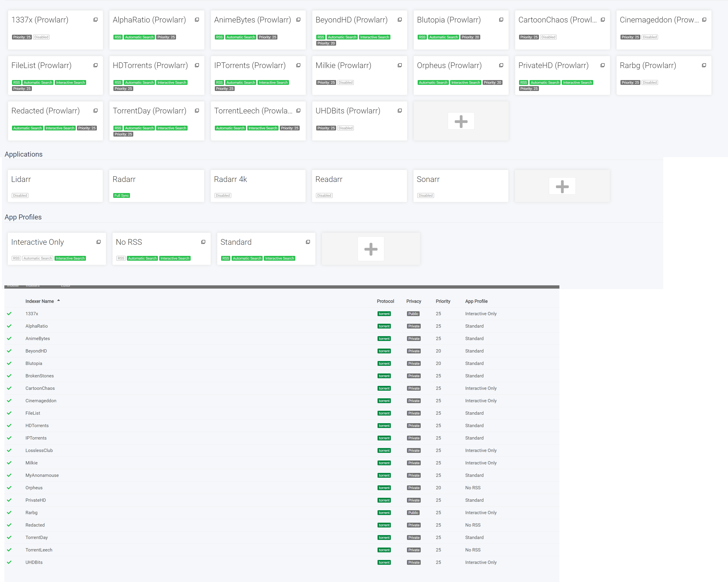Click the clone icon on 1337x indexer card
This screenshot has width=728, height=582.
click(96, 20)
